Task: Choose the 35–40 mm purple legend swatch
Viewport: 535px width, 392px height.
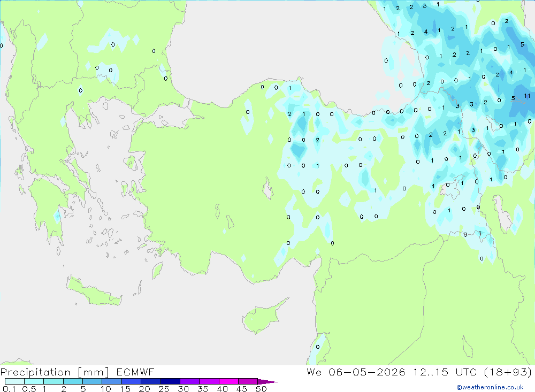Action: pyautogui.click(x=209, y=381)
